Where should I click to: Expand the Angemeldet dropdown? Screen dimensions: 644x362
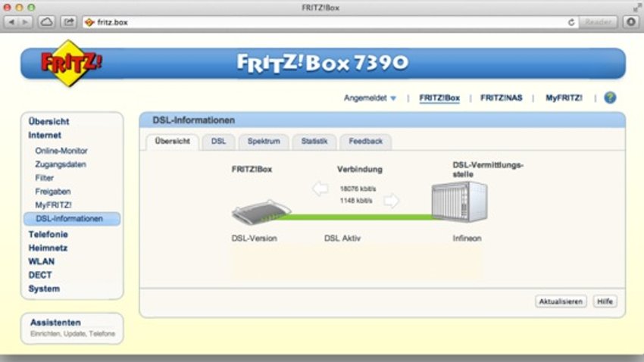click(370, 98)
